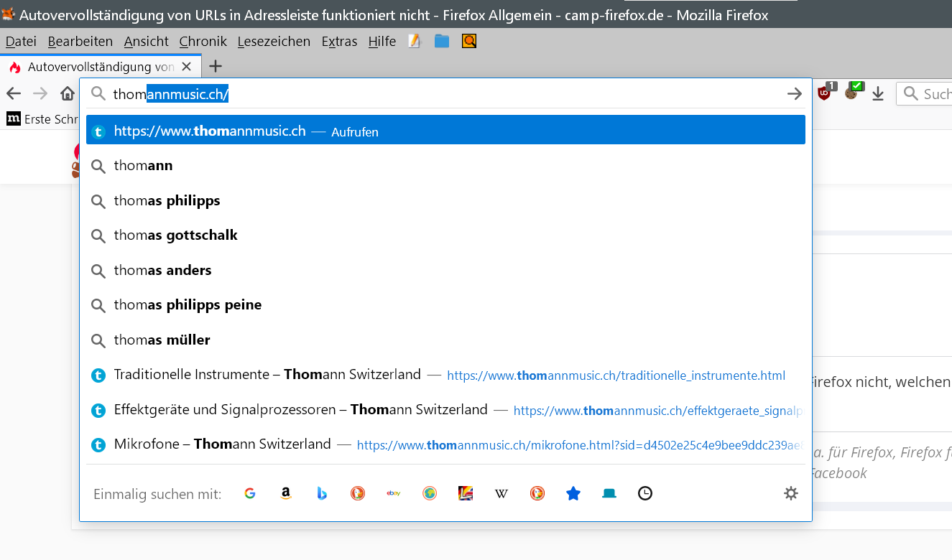The height and width of the screenshot is (560, 952).
Task: Search once with Amazon
Action: point(286,493)
